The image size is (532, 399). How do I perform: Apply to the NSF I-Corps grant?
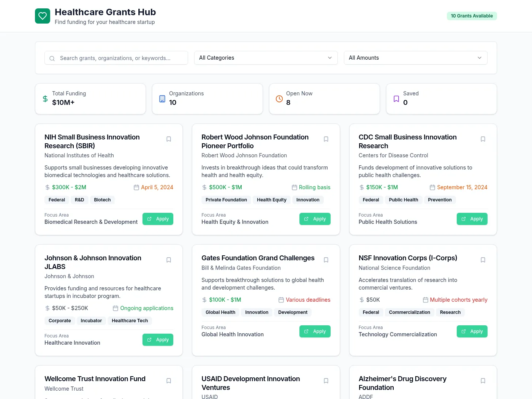click(x=472, y=331)
